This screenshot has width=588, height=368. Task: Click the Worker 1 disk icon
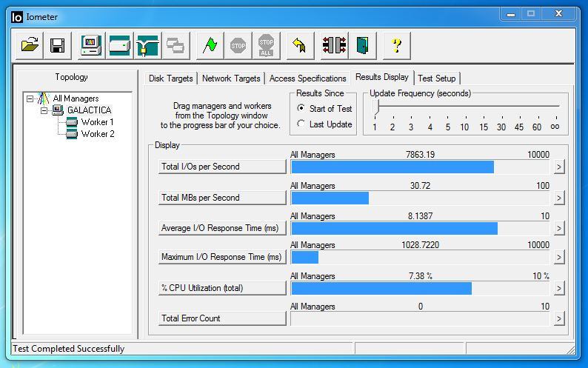72,122
